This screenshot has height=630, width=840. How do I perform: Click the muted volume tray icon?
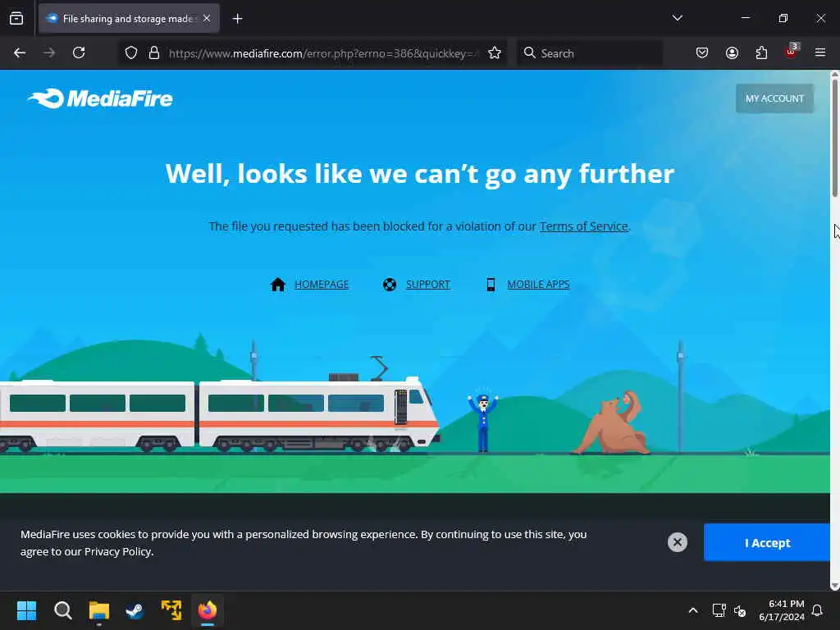(740, 610)
